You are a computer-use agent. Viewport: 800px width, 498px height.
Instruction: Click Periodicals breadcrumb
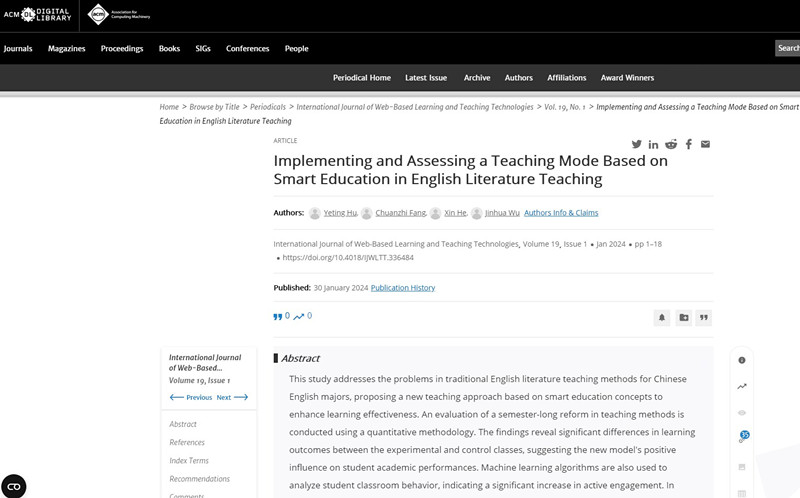(x=268, y=107)
